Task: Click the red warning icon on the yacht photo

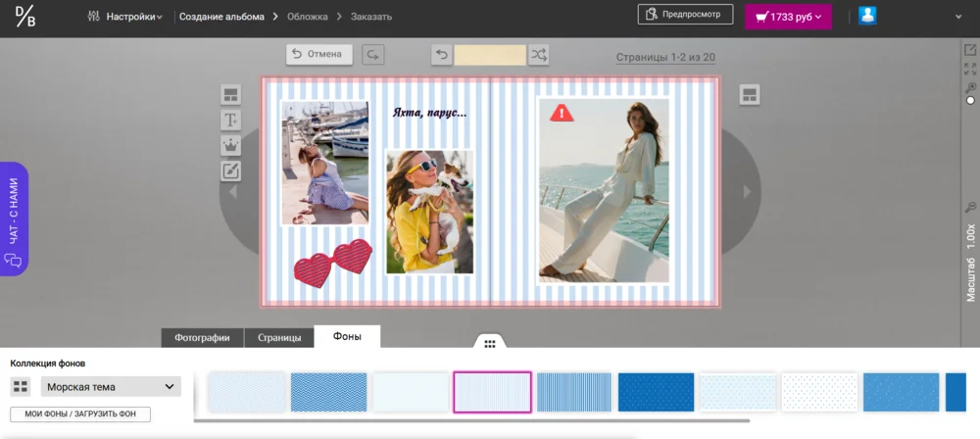Action: (x=561, y=113)
